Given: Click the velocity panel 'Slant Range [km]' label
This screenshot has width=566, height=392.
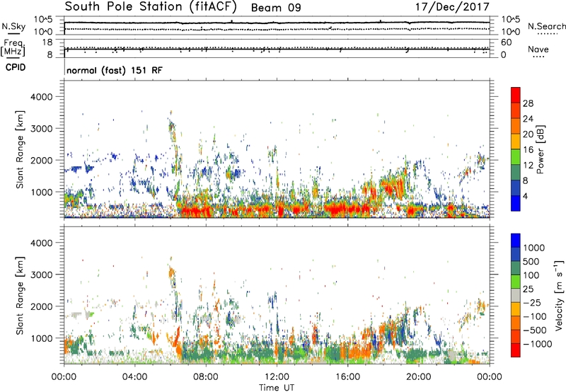Looking at the screenshot, I should [x=20, y=295].
